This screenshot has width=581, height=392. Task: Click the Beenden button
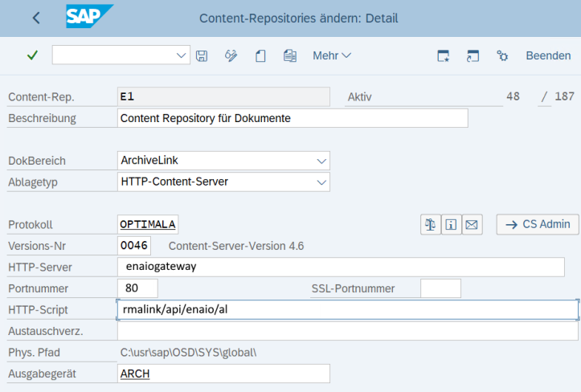(548, 55)
